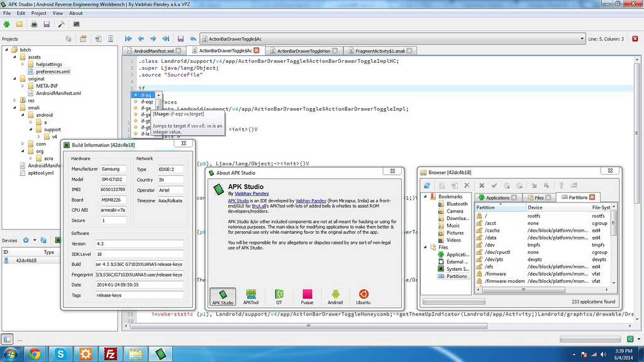Open the Brut.all link in About text
644x362 pixels.
258,206
